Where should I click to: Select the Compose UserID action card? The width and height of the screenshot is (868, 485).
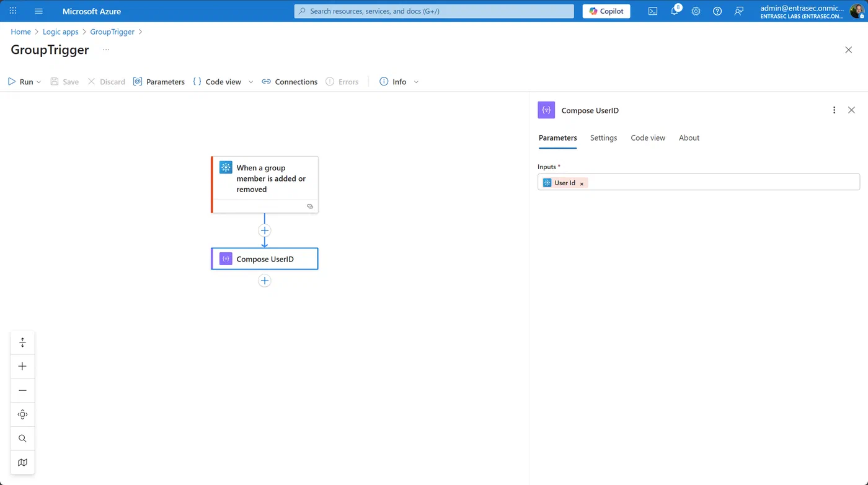pos(265,259)
